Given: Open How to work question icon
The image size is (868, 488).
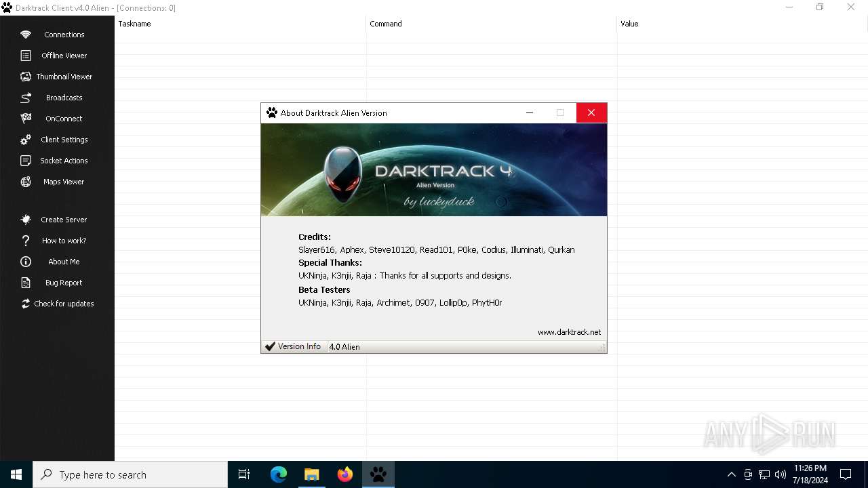Looking at the screenshot, I should 26,241.
